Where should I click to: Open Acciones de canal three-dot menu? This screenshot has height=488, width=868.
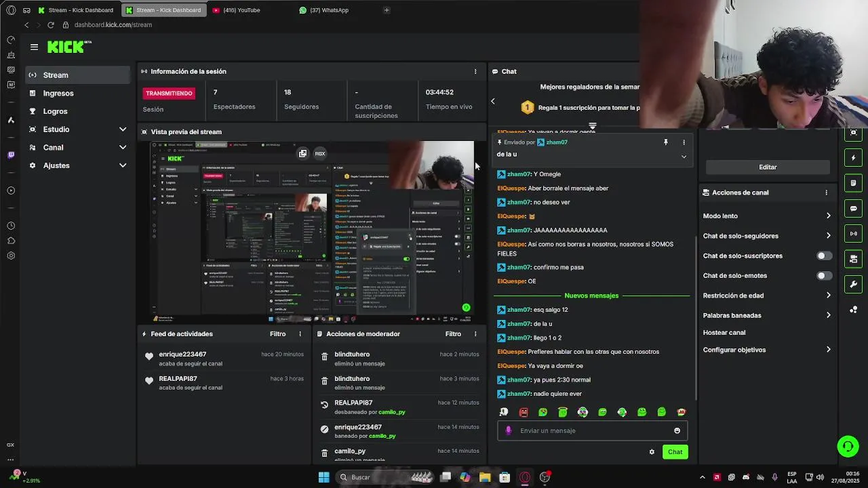[x=826, y=192]
